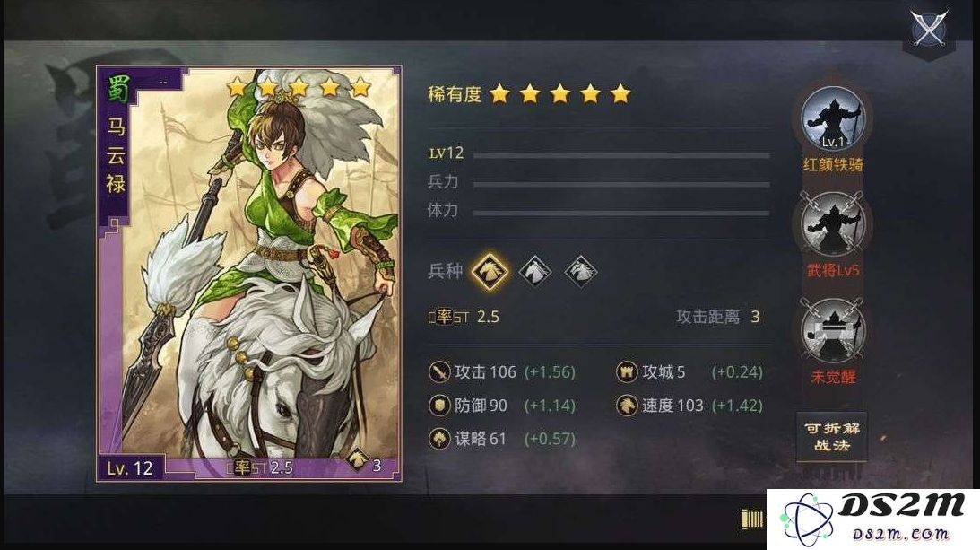
Task: Click the 可拆解战法 button
Action: pyautogui.click(x=832, y=437)
